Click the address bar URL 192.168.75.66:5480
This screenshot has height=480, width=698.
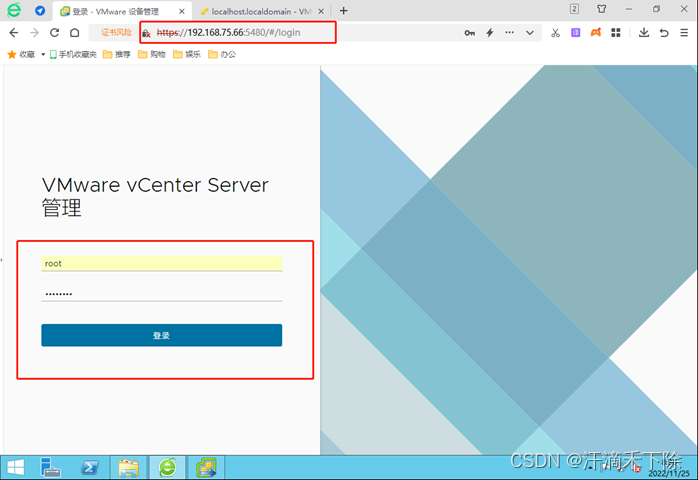(228, 33)
